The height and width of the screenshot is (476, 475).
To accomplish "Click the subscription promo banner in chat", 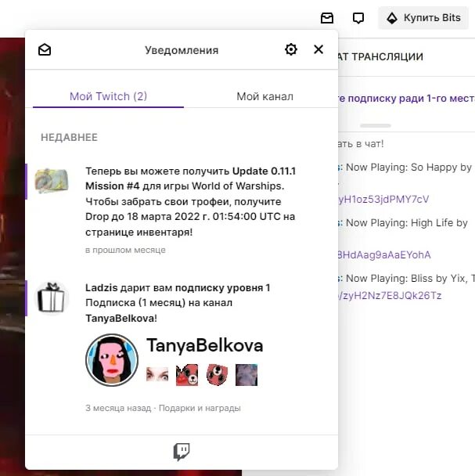I will pos(406,98).
